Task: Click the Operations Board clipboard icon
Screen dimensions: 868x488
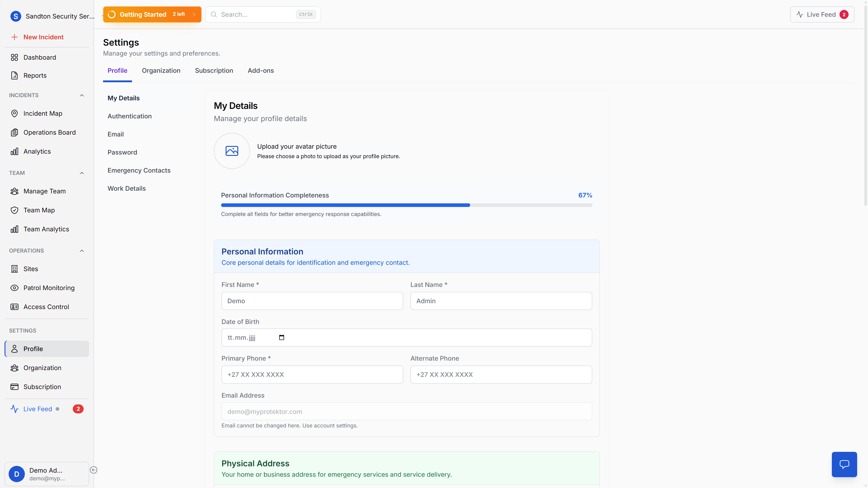Action: click(x=14, y=132)
